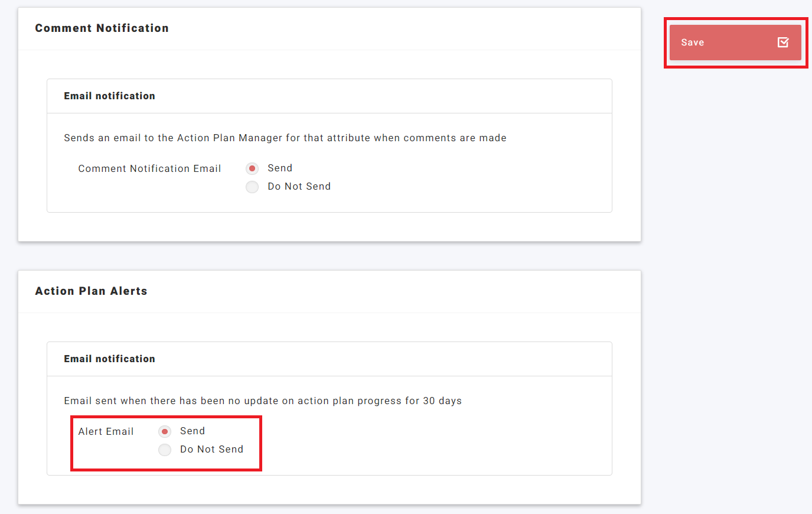
Task: Click the Action Plan Manager description text
Action: [x=285, y=138]
